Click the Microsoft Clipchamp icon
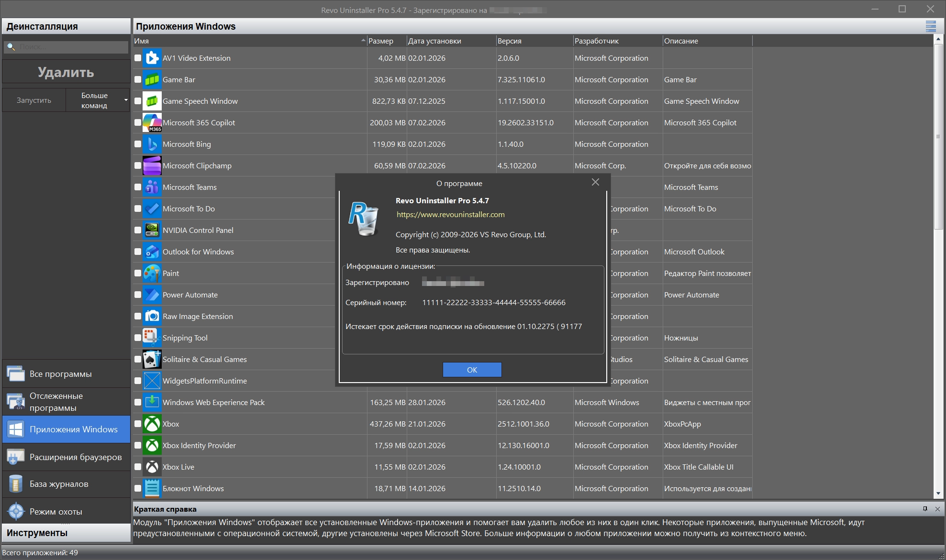The height and width of the screenshot is (560, 946). click(152, 165)
